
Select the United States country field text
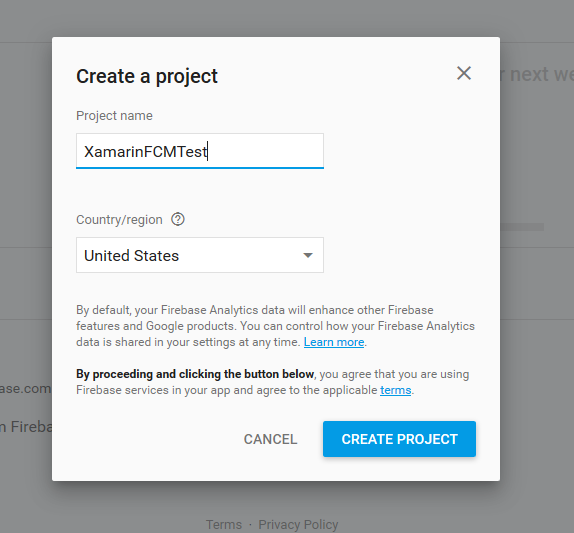(131, 256)
